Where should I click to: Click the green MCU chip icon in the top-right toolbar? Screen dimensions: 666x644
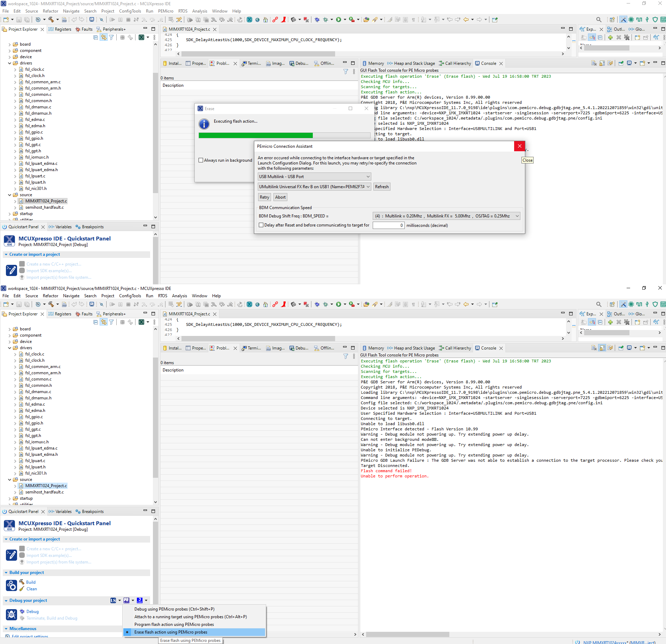coord(631,20)
